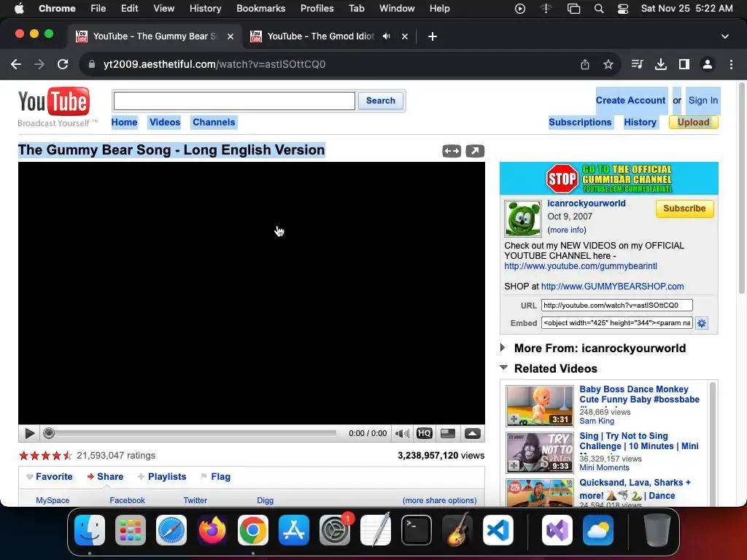Click the Embed code text field

click(x=617, y=323)
